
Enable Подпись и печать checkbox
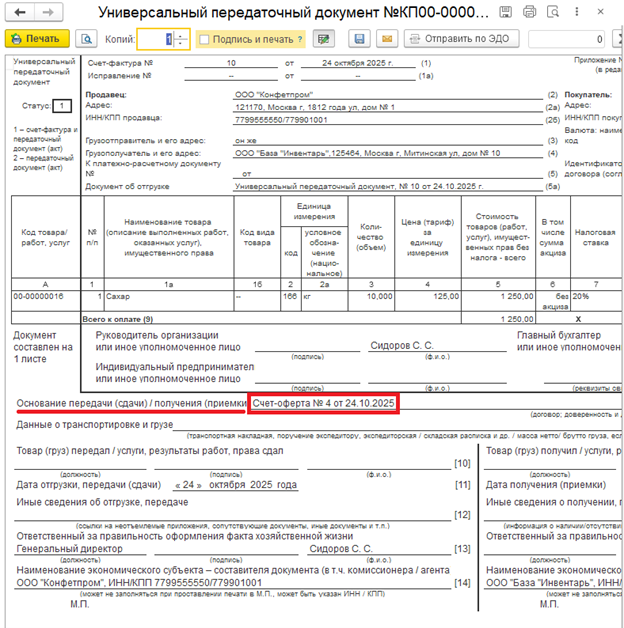click(204, 39)
